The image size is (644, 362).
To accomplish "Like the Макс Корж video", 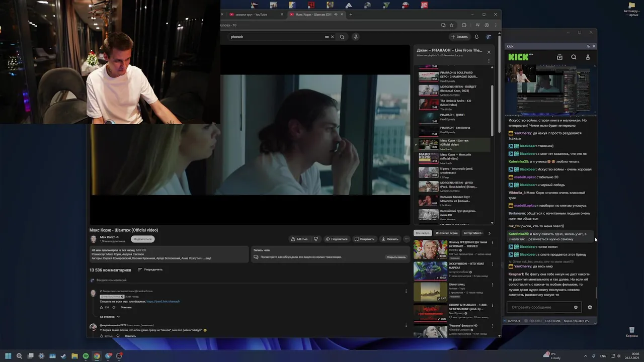I will coord(299,239).
